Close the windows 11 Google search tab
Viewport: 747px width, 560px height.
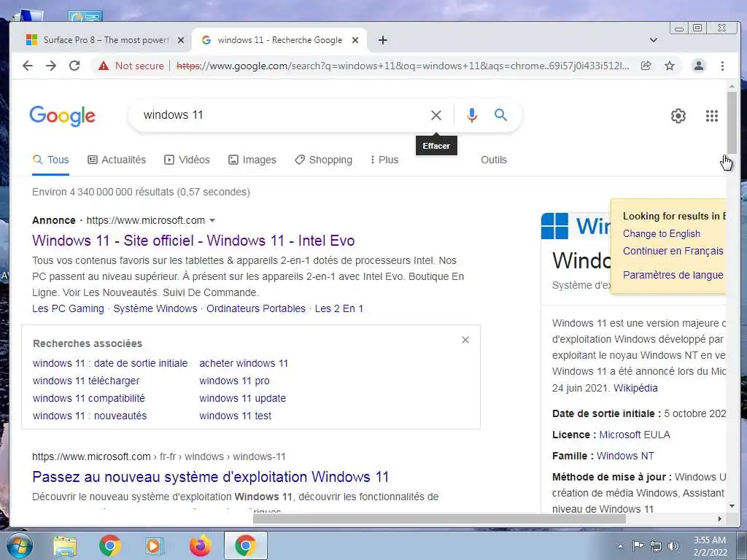coord(355,41)
